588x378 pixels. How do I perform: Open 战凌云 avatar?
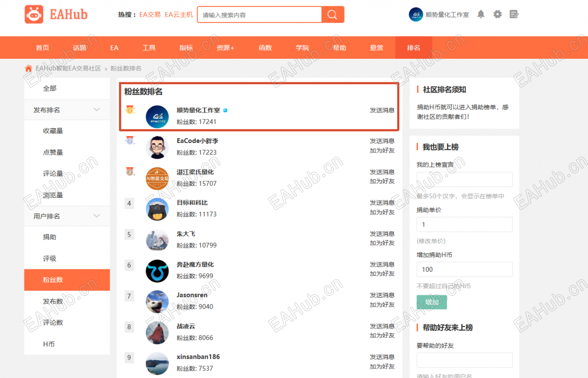pyautogui.click(x=157, y=332)
